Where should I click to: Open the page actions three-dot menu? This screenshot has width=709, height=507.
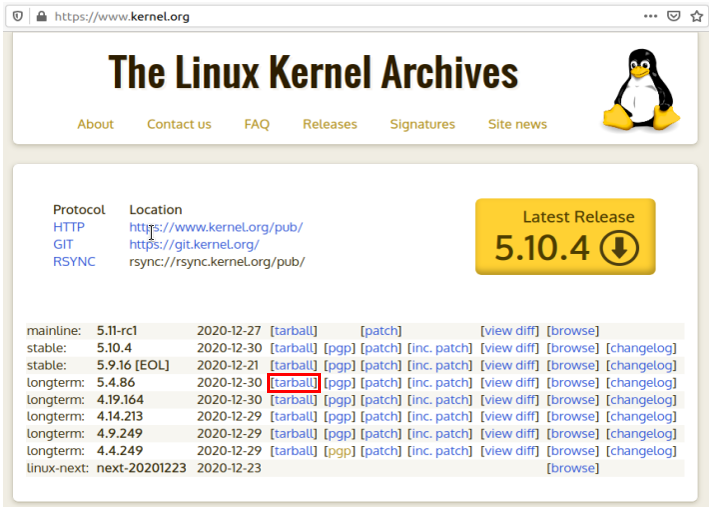coord(651,16)
